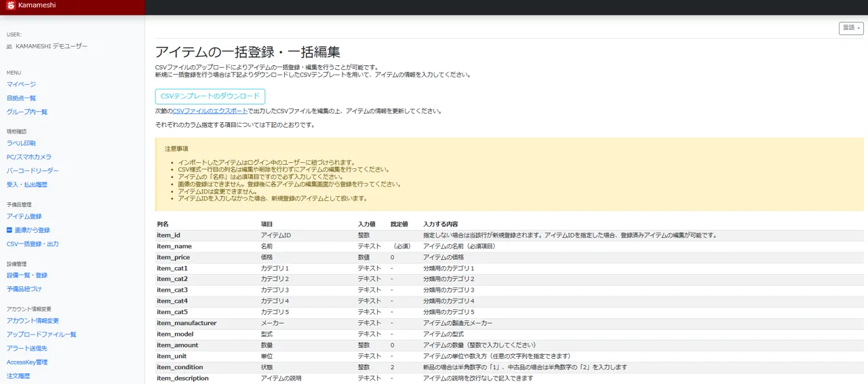Click the アイテムID cell in the table
This screenshot has height=384, width=868.
(x=276, y=235)
